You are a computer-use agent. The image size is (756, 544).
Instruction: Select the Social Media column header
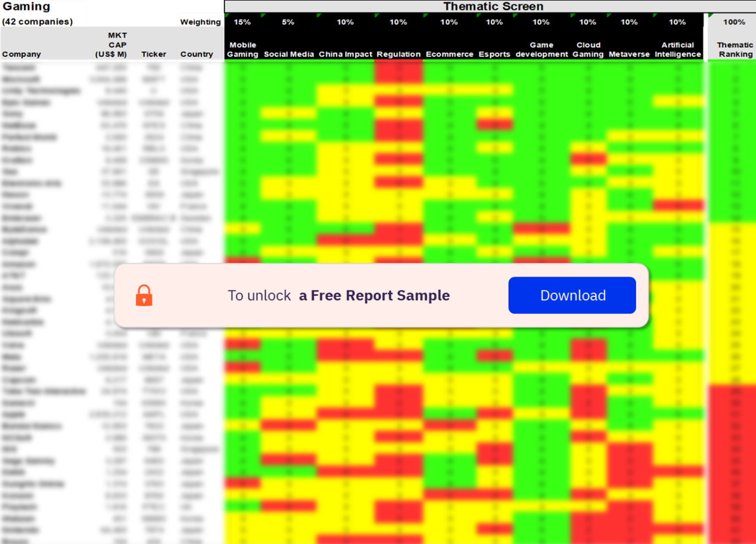pos(289,54)
